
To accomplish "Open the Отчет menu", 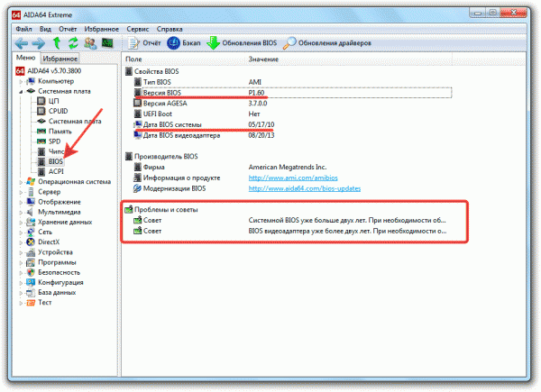I will (68, 29).
